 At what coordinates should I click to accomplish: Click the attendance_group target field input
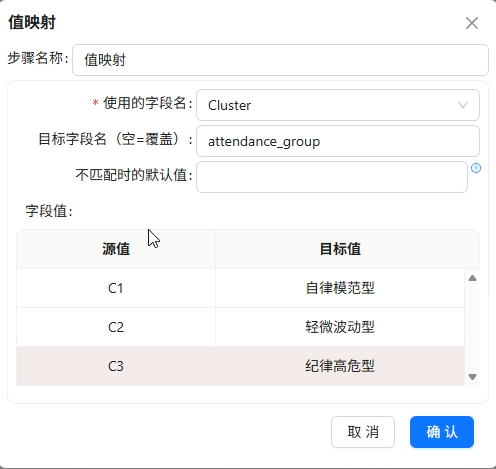coord(338,141)
